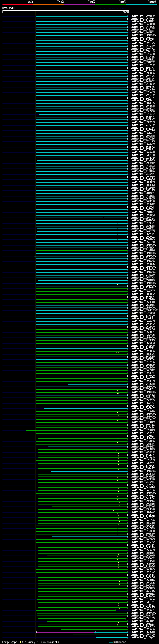Open hit UniRef100_B7U487

[x=143, y=114]
